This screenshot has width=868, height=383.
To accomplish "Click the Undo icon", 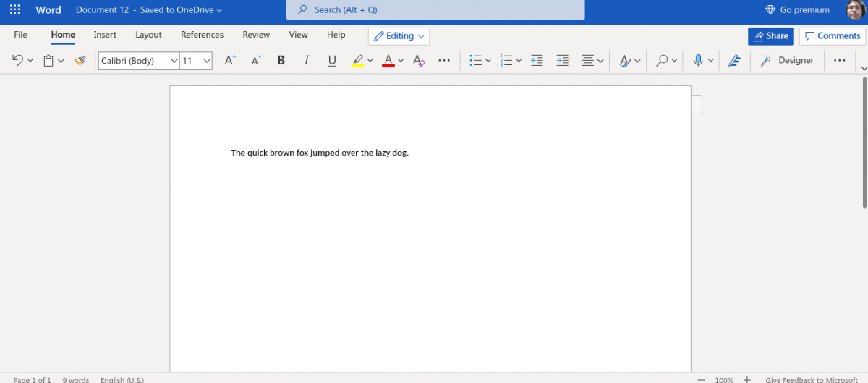I will 17,61.
